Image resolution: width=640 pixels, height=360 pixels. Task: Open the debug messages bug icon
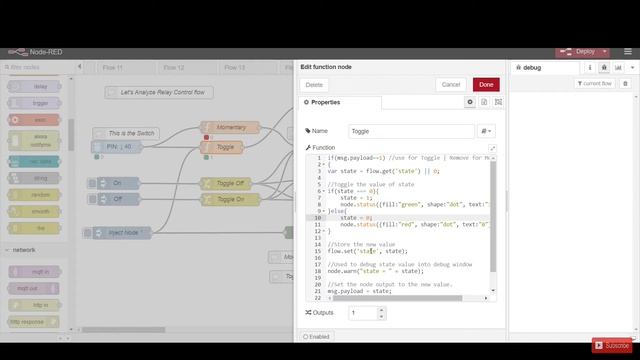(604, 68)
